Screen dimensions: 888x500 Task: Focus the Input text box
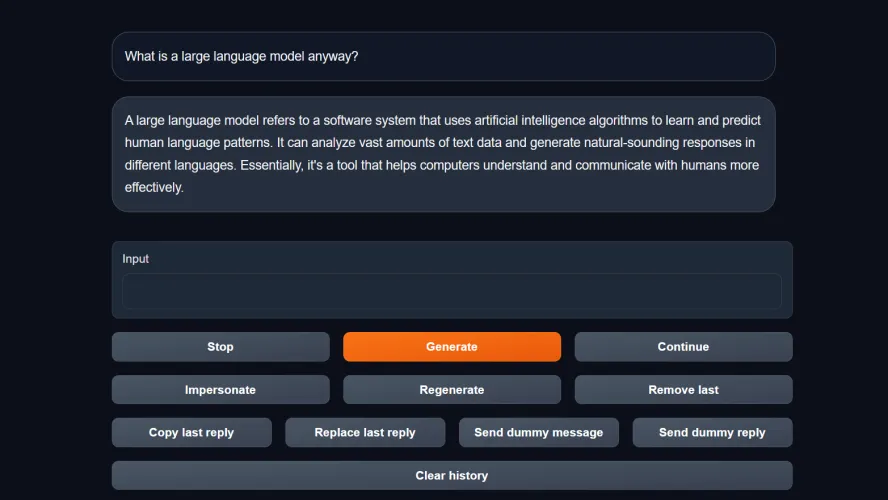click(451, 292)
